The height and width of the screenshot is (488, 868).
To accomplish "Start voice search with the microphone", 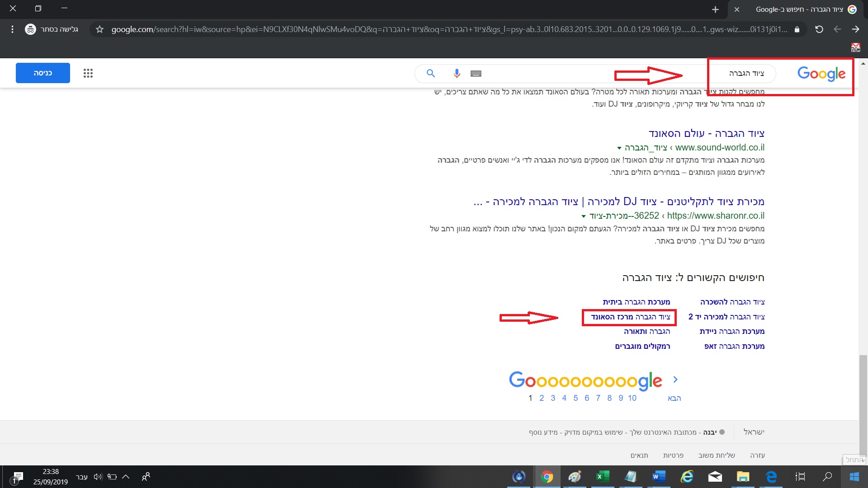I will click(x=457, y=73).
